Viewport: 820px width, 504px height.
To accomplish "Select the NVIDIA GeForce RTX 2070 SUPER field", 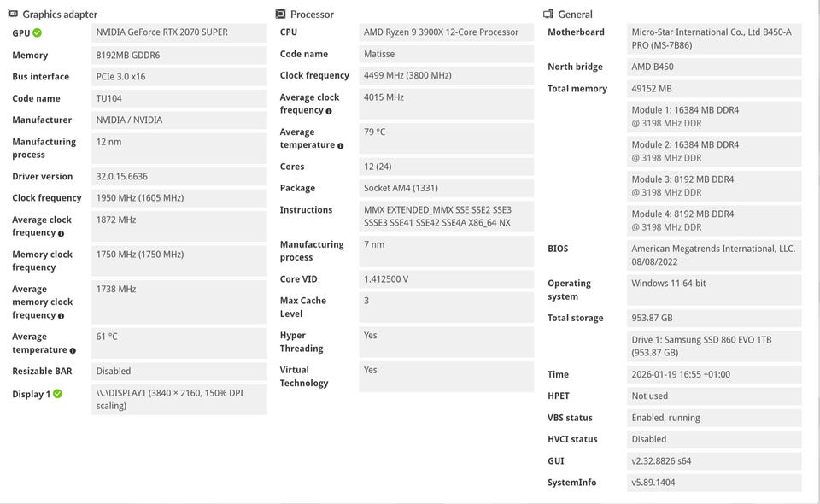I will (179, 32).
